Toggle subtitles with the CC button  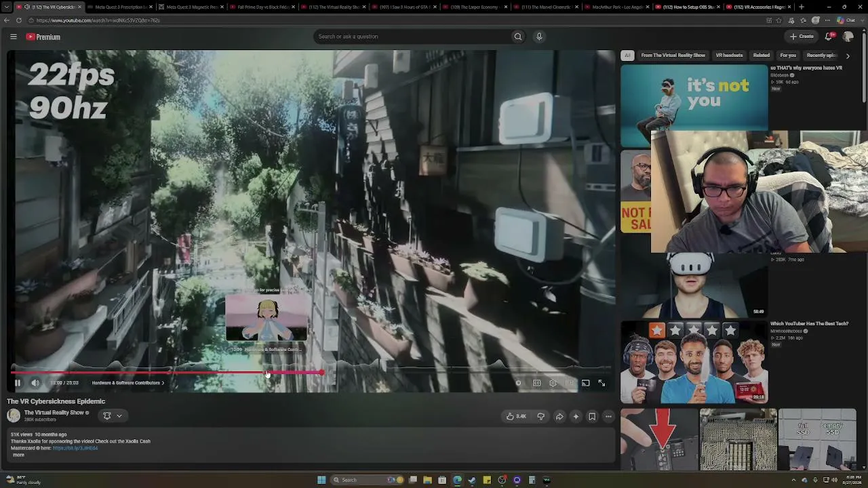(x=536, y=383)
